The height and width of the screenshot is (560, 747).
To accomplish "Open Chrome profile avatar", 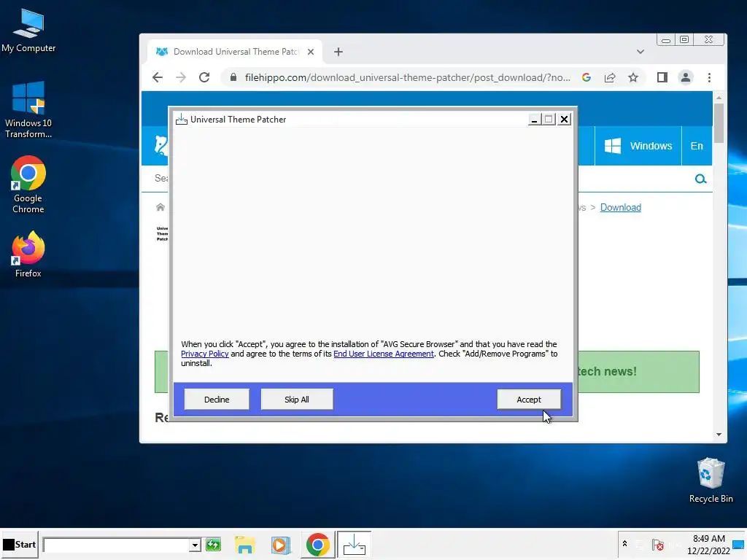I will [686, 77].
